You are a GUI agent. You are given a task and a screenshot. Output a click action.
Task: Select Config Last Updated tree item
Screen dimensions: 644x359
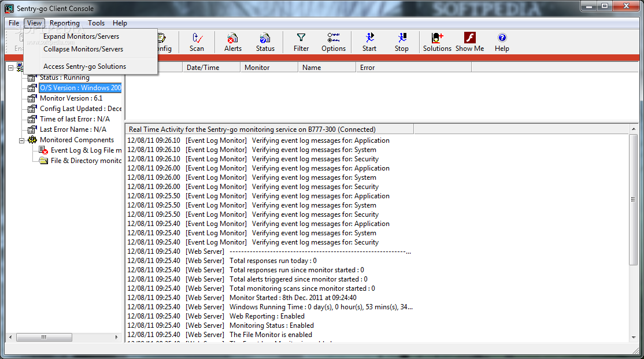[x=80, y=109]
